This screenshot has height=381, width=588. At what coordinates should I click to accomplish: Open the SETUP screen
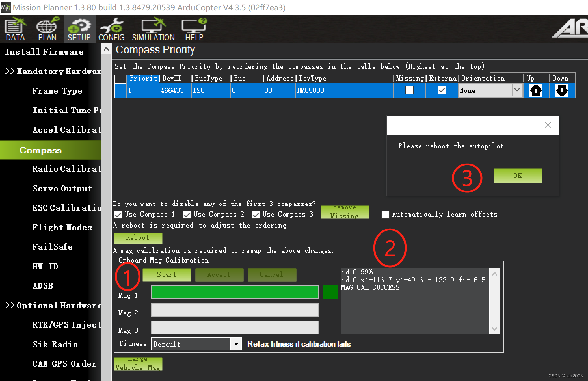[x=79, y=29]
